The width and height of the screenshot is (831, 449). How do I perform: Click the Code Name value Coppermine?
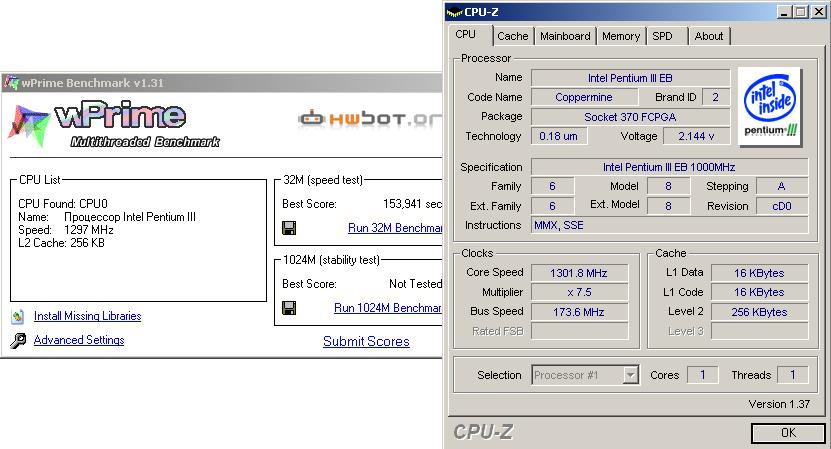584,98
